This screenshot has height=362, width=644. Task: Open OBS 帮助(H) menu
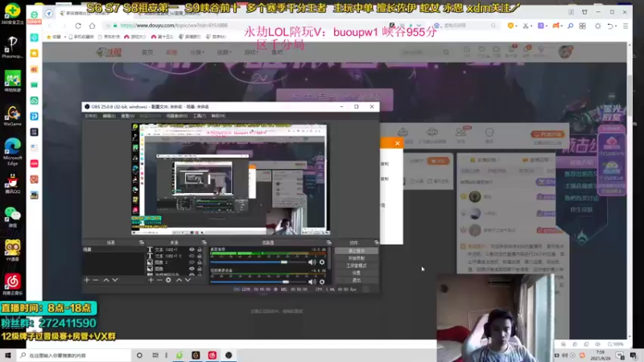pos(218,116)
